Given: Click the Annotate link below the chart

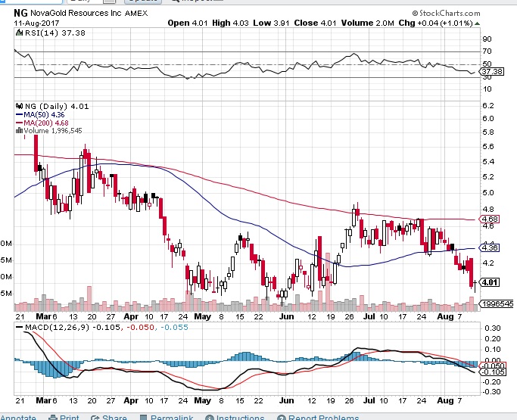Looking at the screenshot, I should [18, 418].
